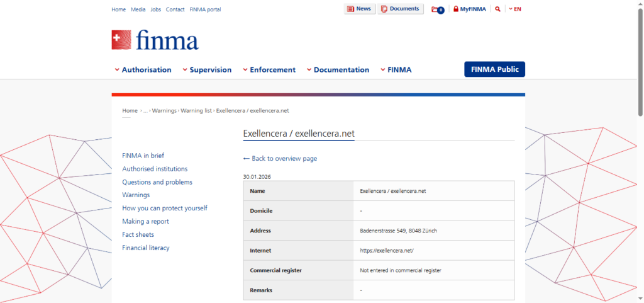Click the red search magnifier icon

coord(497,9)
